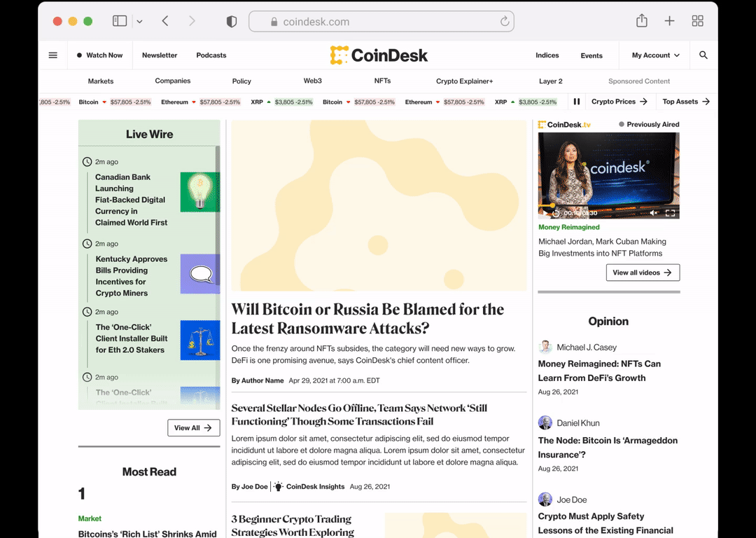
Task: Click Watch Now
Action: (100, 55)
